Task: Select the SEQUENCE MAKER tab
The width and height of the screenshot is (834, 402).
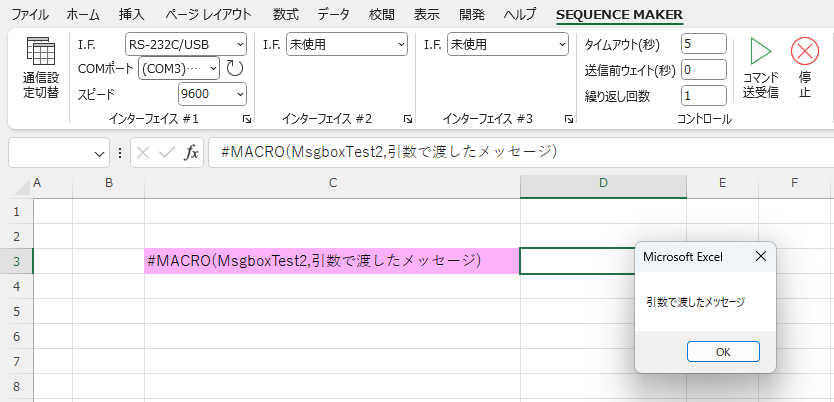Action: point(619,14)
